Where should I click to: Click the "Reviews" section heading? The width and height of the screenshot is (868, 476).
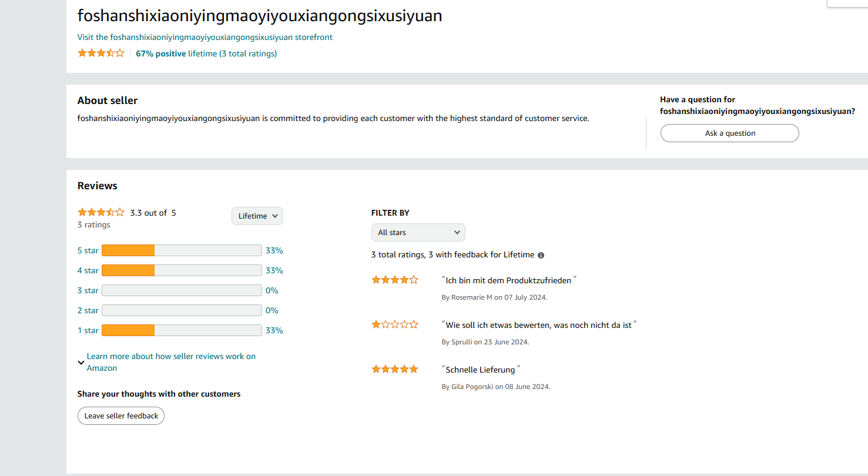click(98, 186)
